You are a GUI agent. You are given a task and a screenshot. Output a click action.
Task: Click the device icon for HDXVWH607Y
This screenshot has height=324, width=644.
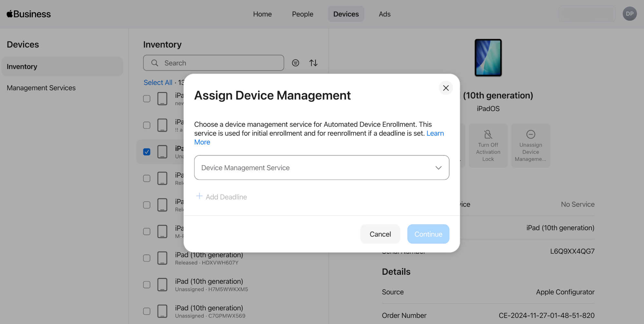(x=162, y=258)
